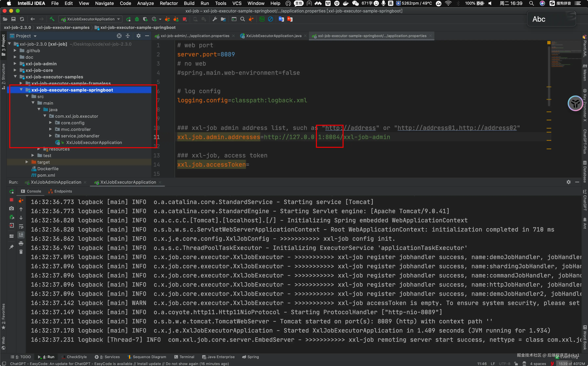Open the Terminal tool window button
This screenshot has height=366, width=588.
184,357
